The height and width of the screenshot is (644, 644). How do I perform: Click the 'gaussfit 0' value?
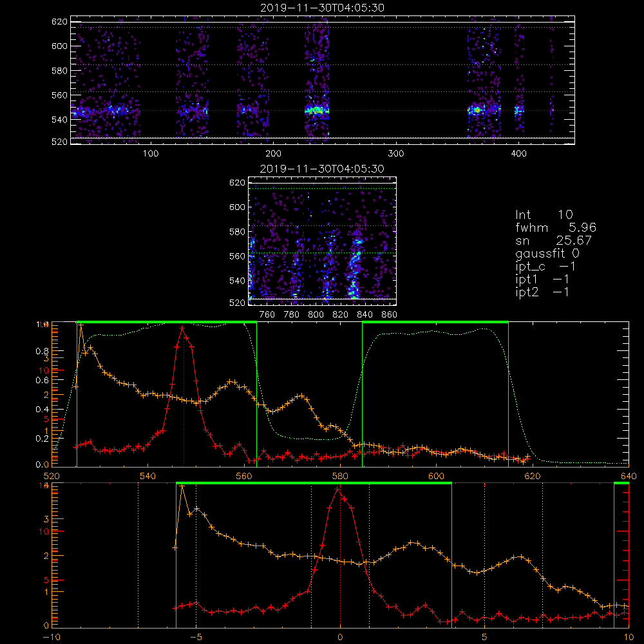547,253
